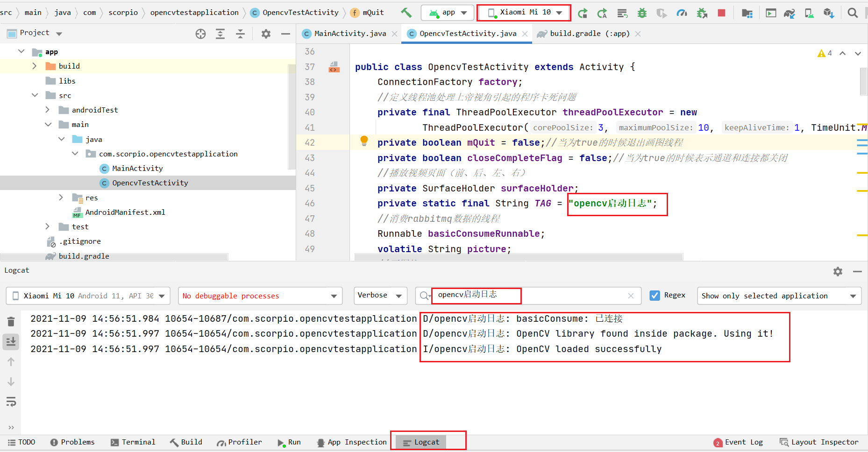
Task: Open the Event Log button
Action: (x=738, y=442)
